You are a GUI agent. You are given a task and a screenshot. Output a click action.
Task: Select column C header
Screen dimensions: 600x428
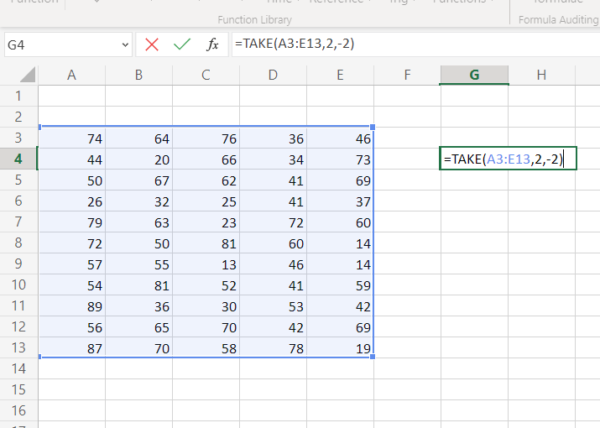coord(206,75)
